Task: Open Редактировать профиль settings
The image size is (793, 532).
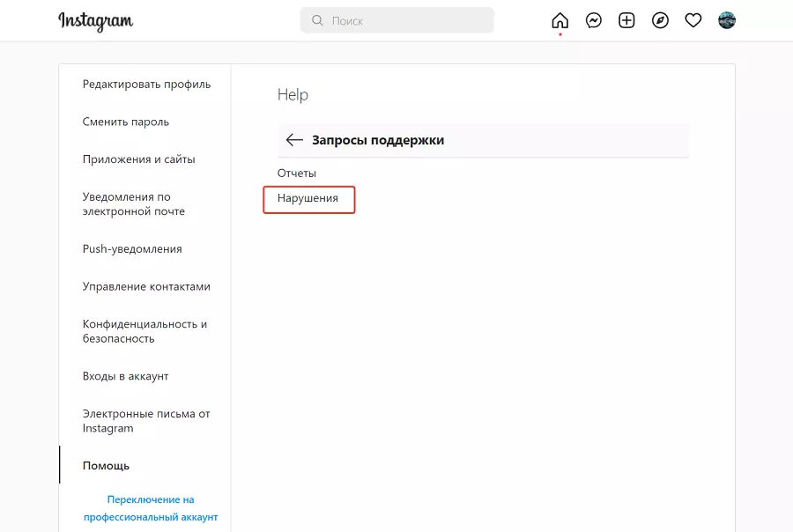Action: pyautogui.click(x=146, y=85)
